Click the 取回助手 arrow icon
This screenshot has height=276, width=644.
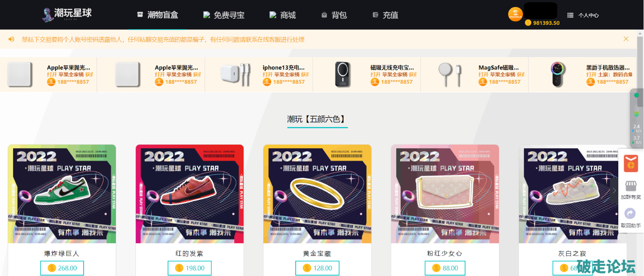point(630,213)
